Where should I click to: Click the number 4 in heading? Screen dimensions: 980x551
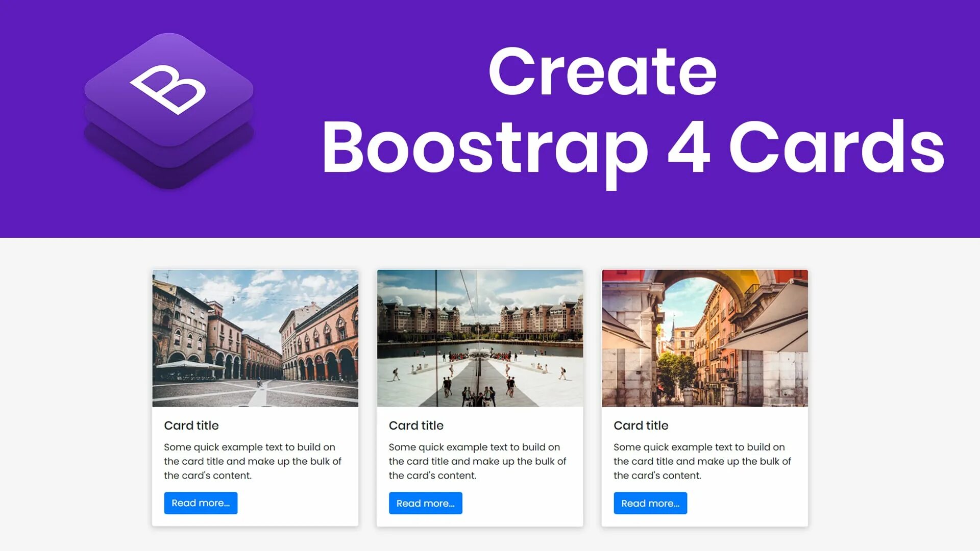(x=689, y=147)
